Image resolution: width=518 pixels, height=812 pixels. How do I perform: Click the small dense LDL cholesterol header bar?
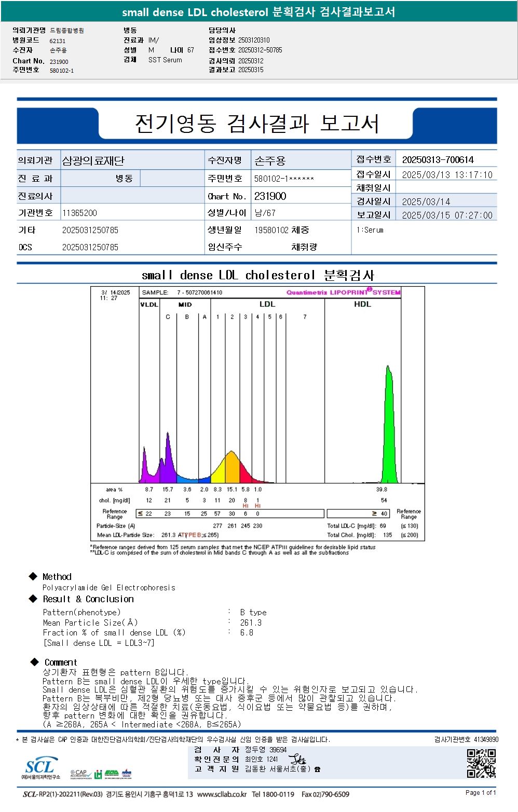[x=259, y=11]
